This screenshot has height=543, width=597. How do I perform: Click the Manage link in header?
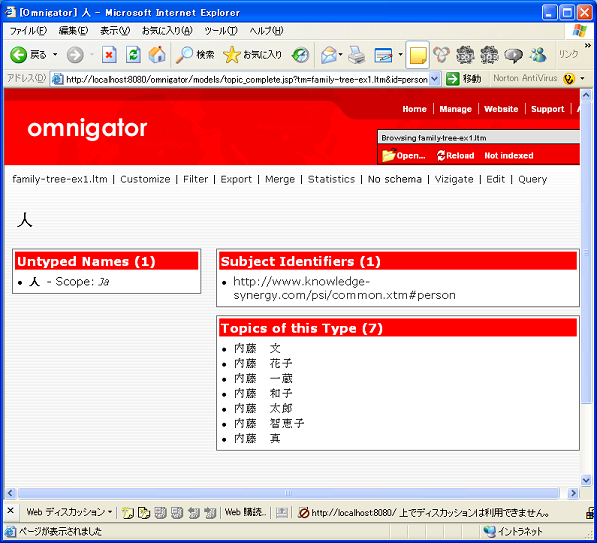(x=455, y=109)
